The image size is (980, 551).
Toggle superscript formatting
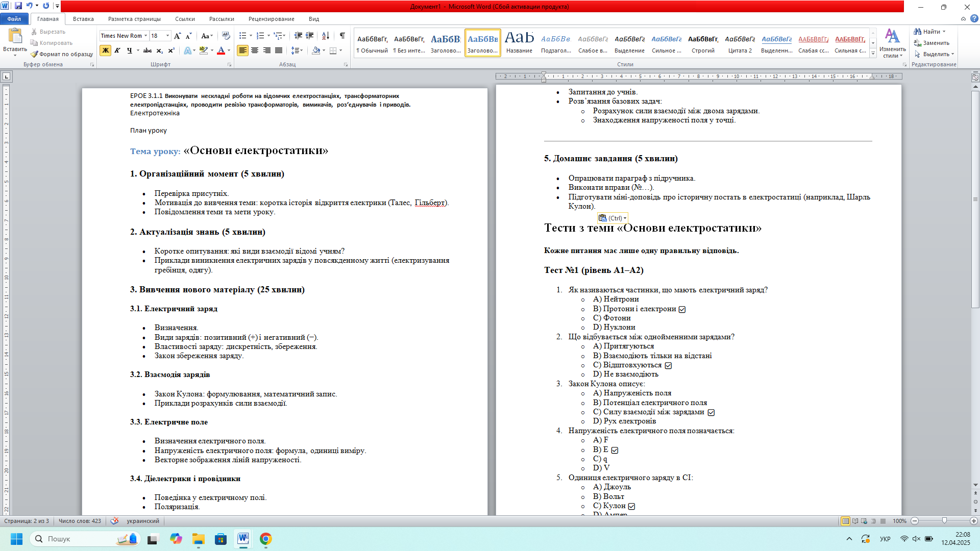click(x=171, y=51)
